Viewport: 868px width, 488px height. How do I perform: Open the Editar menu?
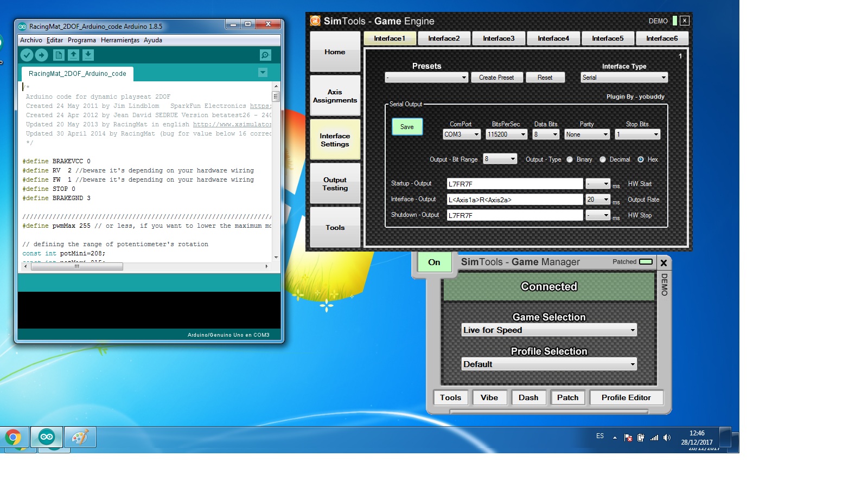(x=55, y=40)
